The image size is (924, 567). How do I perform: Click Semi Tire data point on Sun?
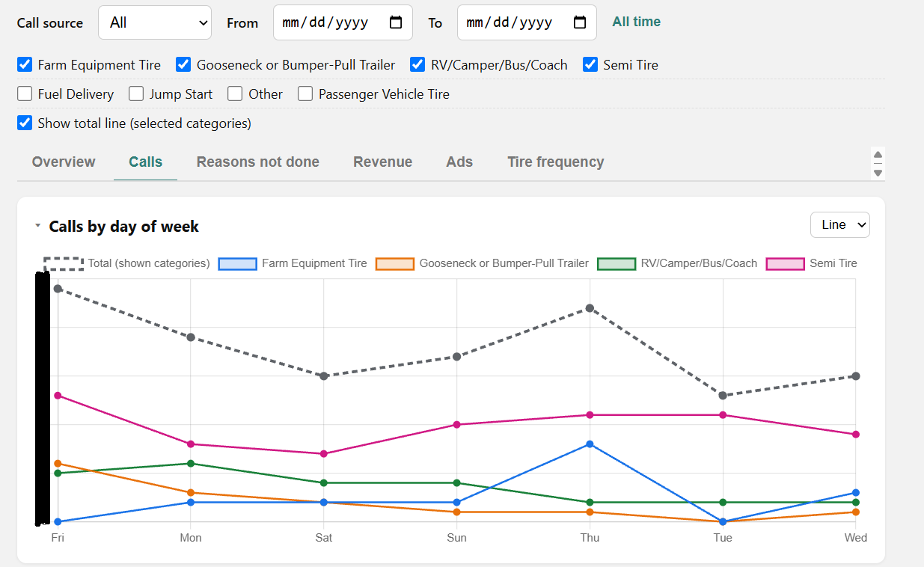click(456, 425)
